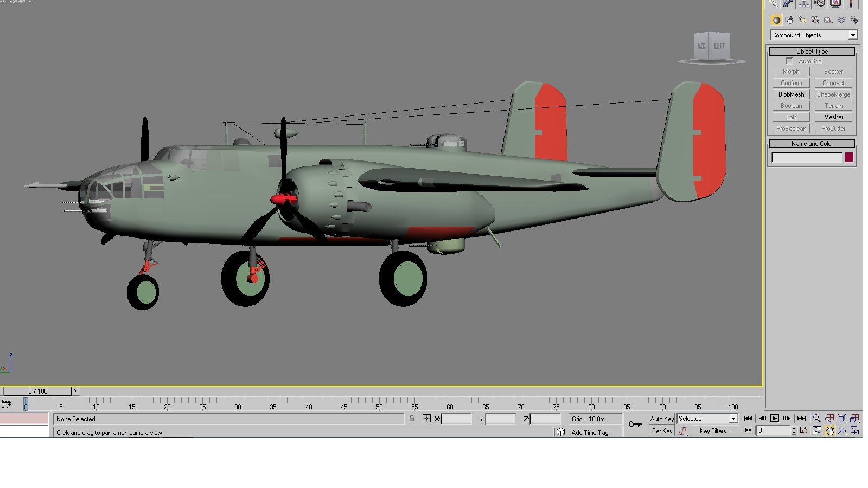Image resolution: width=868 pixels, height=488 pixels.
Task: Select the Cameras category icon
Action: click(815, 20)
